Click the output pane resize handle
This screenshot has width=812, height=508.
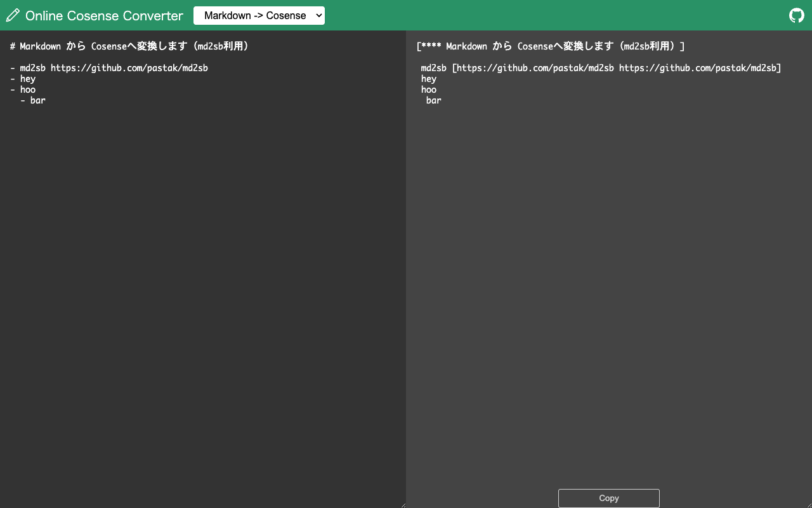pos(808,504)
